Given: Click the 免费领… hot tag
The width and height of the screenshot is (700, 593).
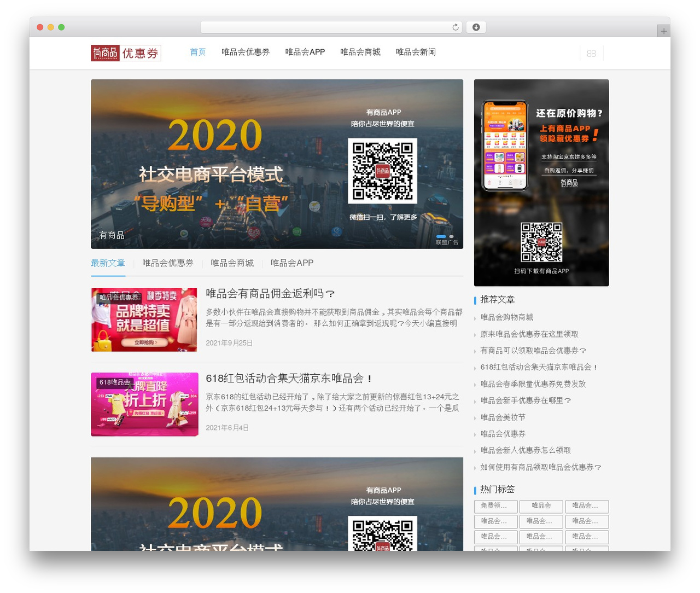Looking at the screenshot, I should click(x=495, y=506).
